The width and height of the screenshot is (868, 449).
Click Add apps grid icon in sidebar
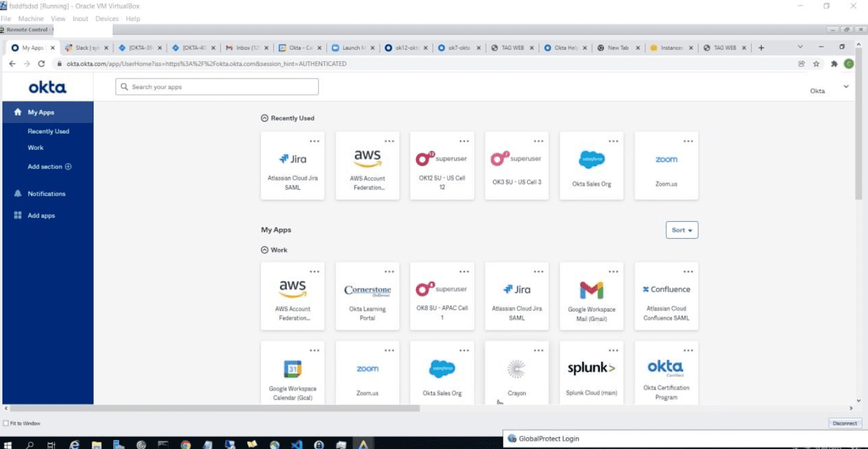(18, 216)
